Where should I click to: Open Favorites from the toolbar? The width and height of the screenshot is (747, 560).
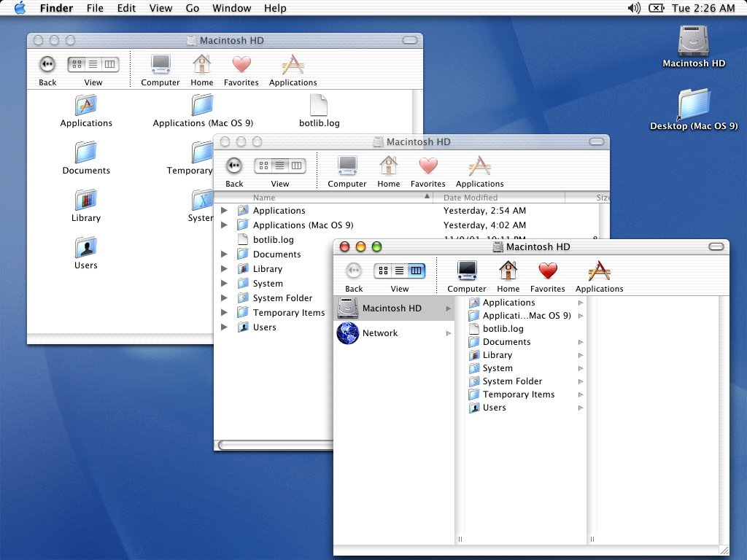(x=547, y=273)
